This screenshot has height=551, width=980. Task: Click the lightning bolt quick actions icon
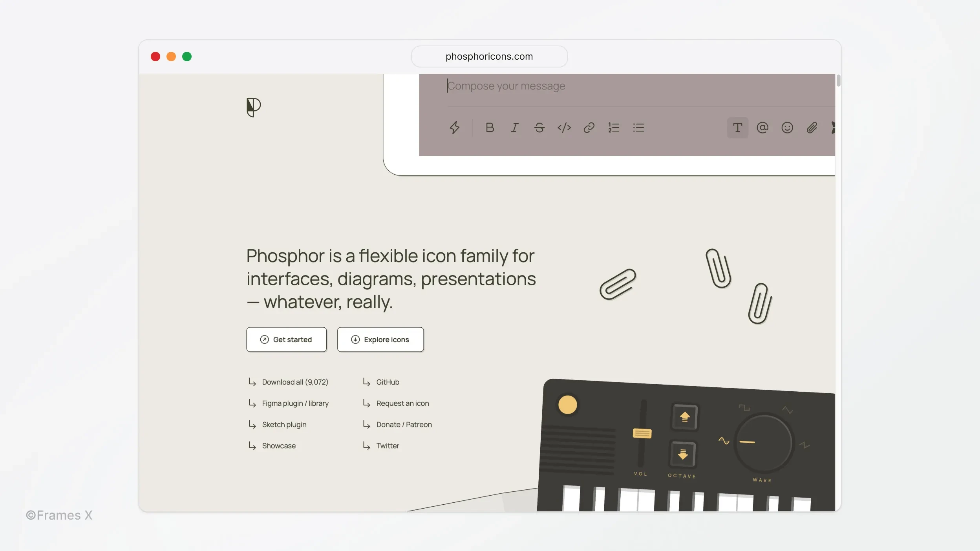454,127
